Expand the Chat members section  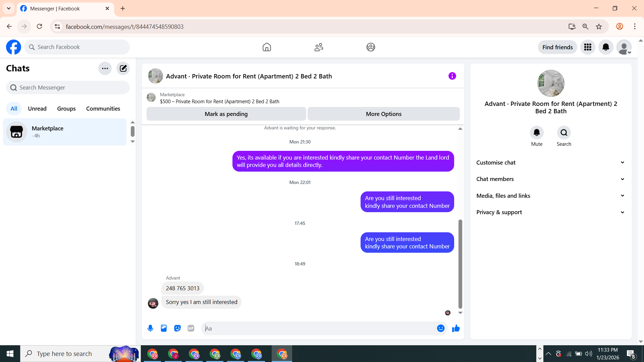[550, 179]
